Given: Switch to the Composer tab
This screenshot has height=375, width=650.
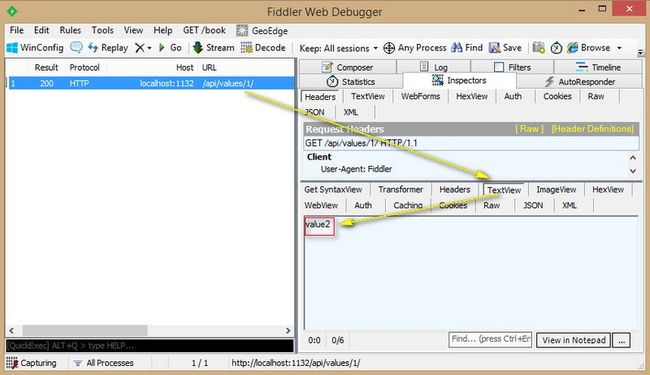Looking at the screenshot, I should pyautogui.click(x=347, y=67).
